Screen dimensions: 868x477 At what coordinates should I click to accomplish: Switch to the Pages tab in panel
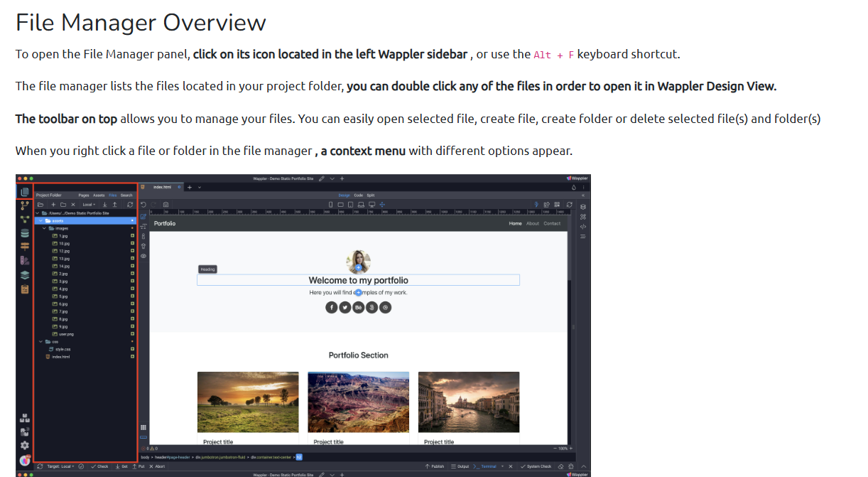[84, 195]
